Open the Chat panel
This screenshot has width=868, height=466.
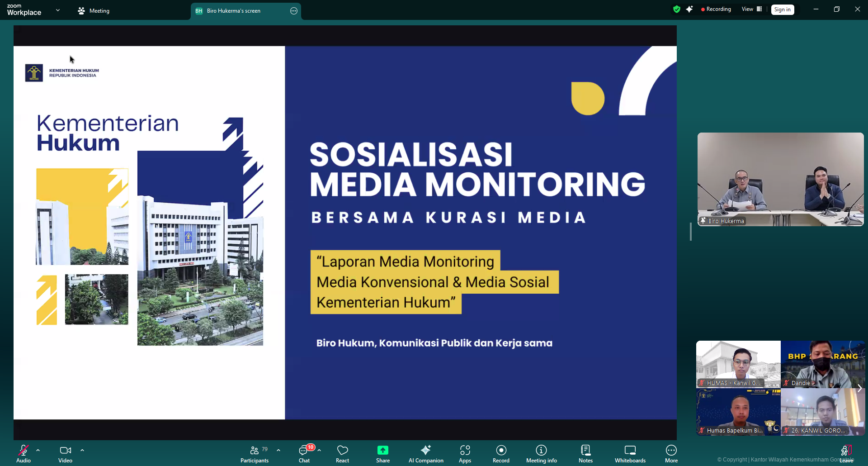point(304,454)
